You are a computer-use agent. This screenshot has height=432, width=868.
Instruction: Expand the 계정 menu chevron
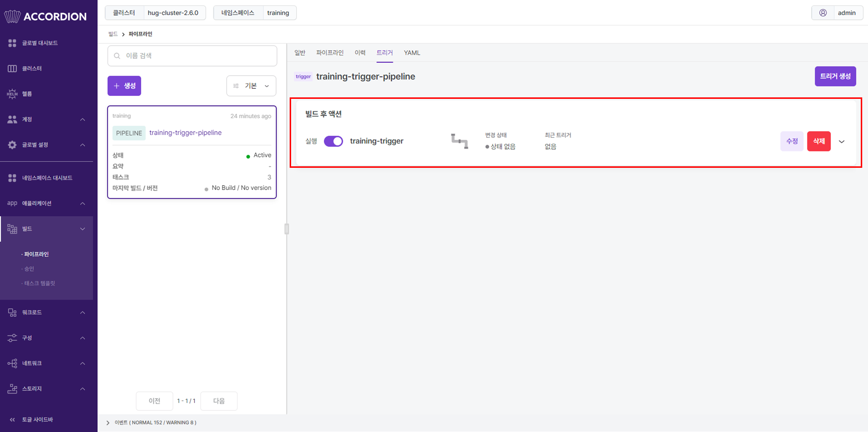(82, 120)
